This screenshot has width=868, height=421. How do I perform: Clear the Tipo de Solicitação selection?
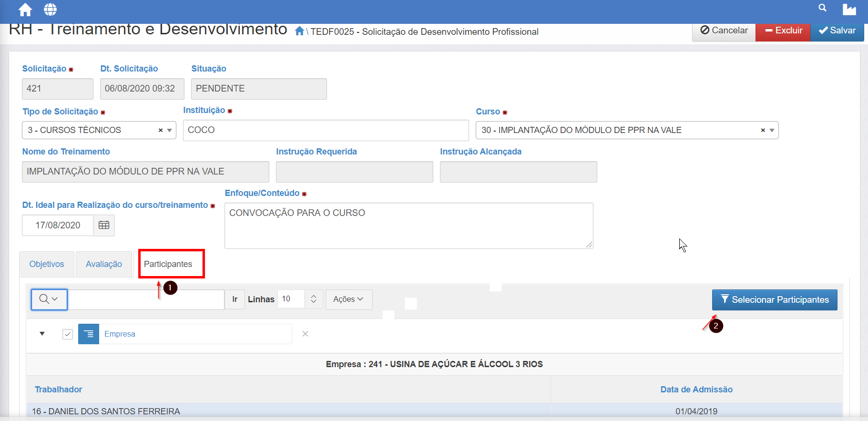pos(161,130)
